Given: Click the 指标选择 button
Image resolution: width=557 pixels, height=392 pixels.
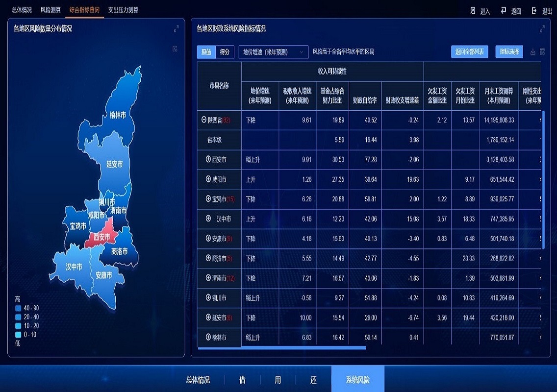Looking at the screenshot, I should pos(509,52).
